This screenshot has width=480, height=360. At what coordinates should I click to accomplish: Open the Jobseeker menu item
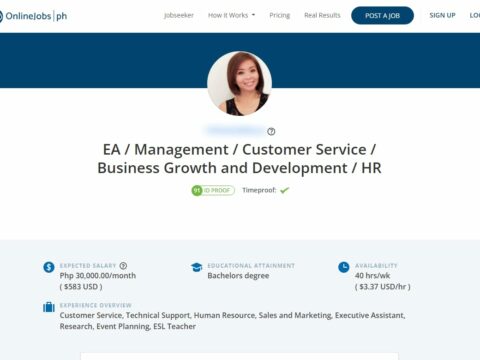(x=179, y=15)
